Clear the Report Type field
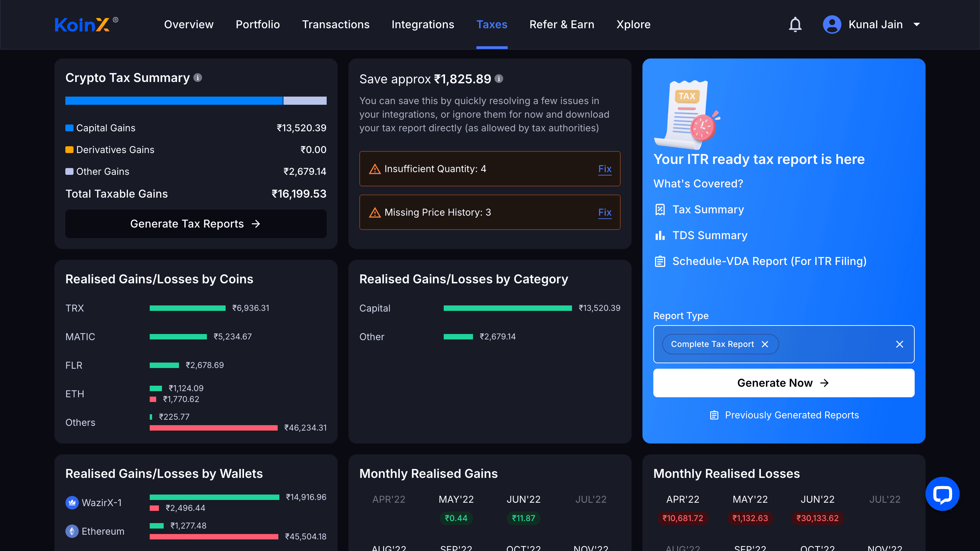Viewport: 980px width, 551px height. [x=899, y=344]
